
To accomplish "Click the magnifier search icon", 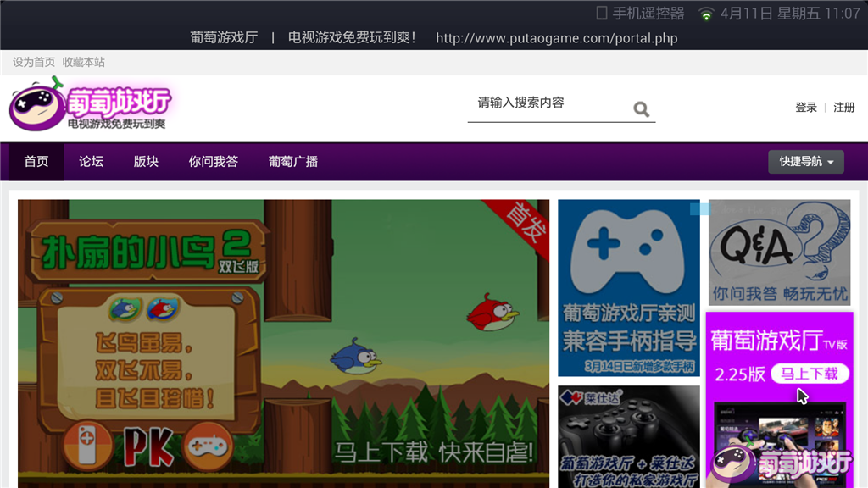I will 641,109.
